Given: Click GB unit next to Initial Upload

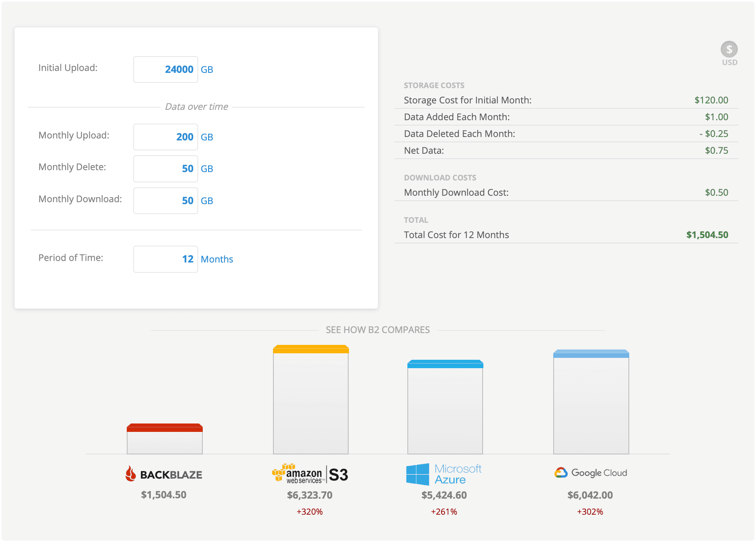Looking at the screenshot, I should [x=207, y=70].
